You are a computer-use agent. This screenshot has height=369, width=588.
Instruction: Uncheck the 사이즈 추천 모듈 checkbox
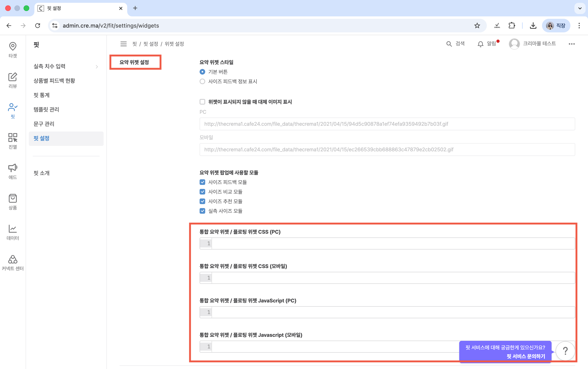click(202, 201)
